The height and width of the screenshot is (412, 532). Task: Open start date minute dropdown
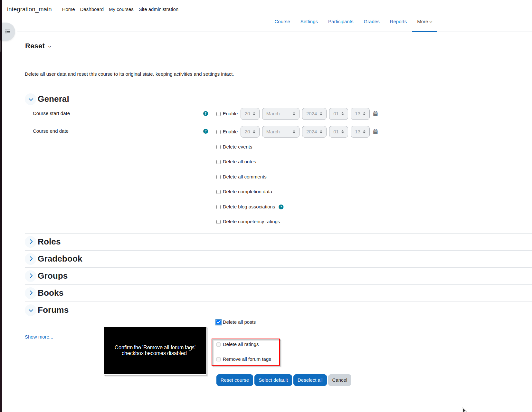coord(360,114)
